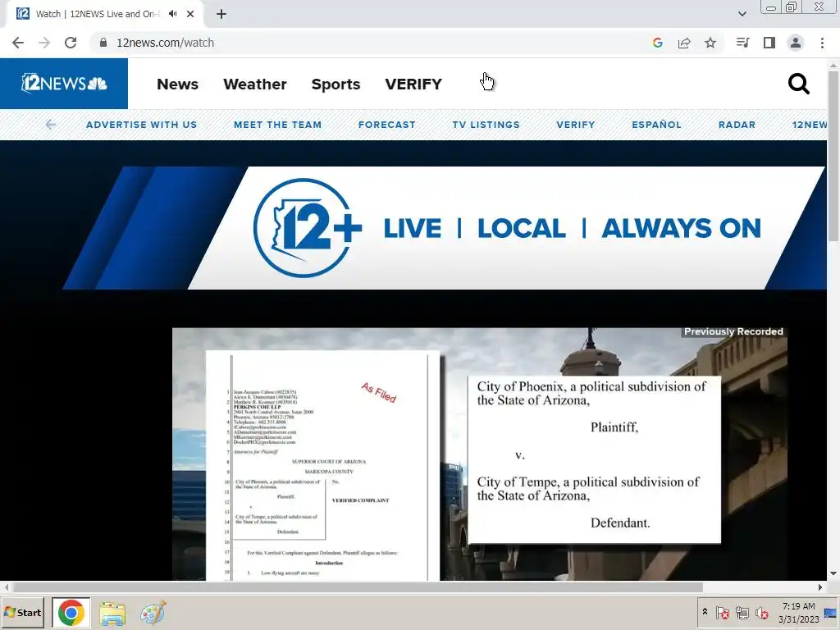Viewport: 840px width, 630px height.
Task: Click the padlock site info icon
Action: click(103, 43)
